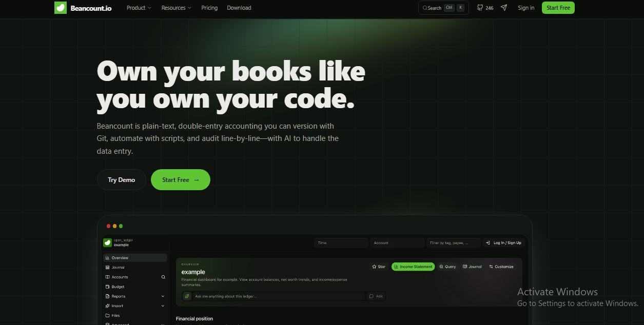Image resolution: width=644 pixels, height=325 pixels.
Task: Click the Account filter field
Action: [397, 243]
